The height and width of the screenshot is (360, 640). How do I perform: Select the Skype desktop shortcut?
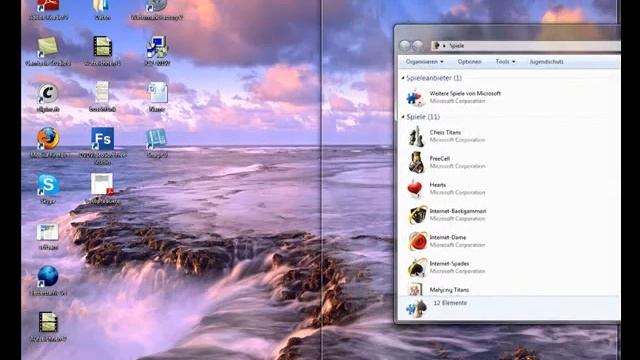[48, 184]
